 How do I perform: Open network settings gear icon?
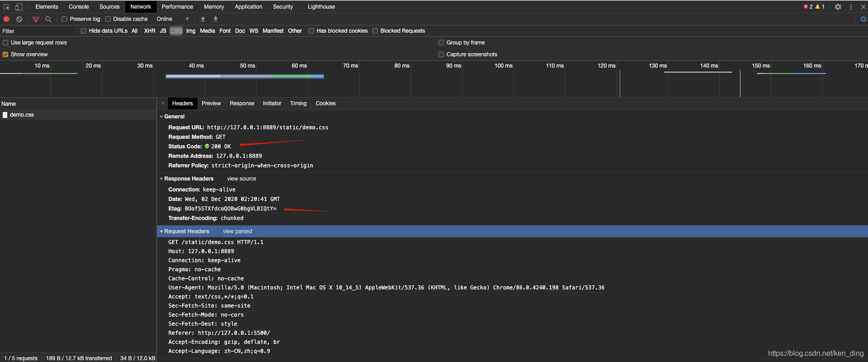point(863,19)
